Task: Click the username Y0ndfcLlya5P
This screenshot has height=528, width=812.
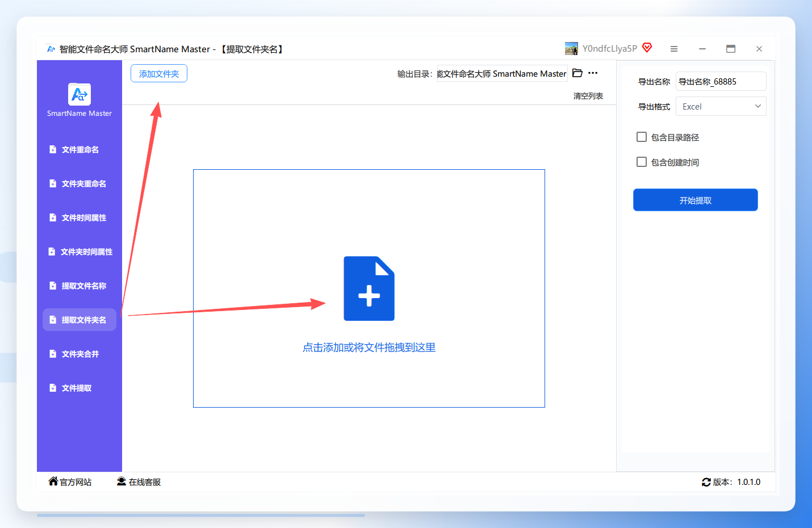Action: [610, 48]
